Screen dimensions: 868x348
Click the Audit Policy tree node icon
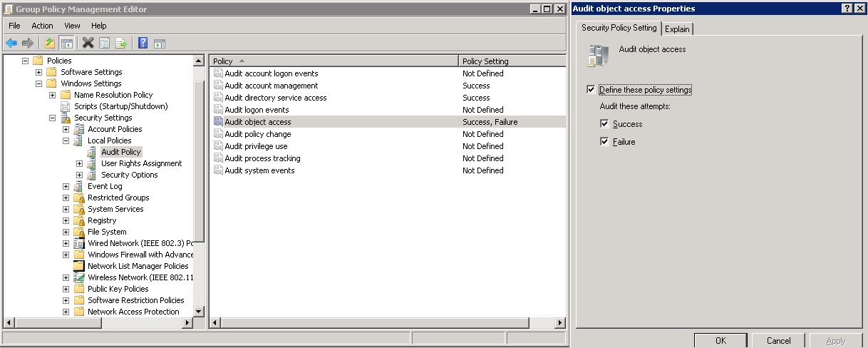click(92, 152)
